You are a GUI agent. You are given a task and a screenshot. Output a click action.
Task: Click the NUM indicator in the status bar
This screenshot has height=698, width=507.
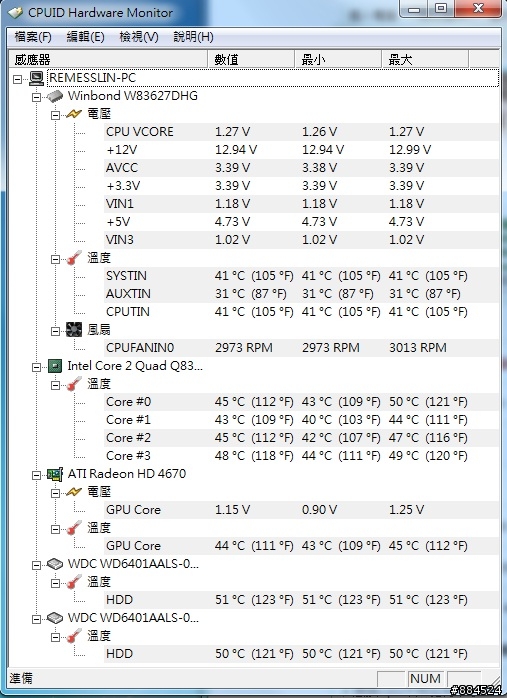pyautogui.click(x=425, y=679)
